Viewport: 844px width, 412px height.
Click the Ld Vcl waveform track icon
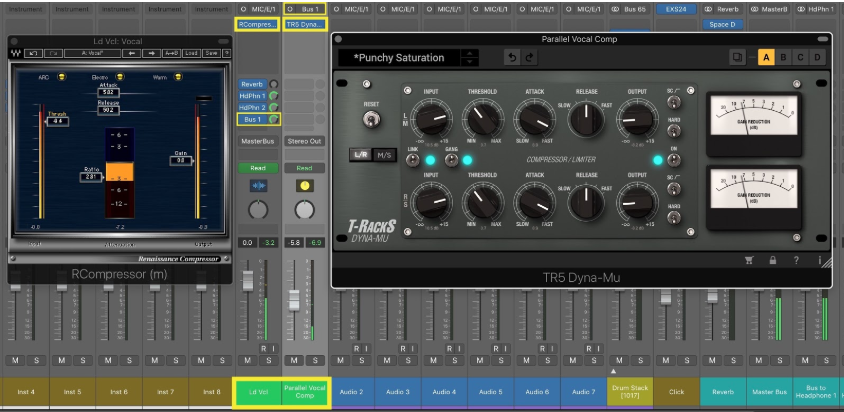tap(258, 186)
